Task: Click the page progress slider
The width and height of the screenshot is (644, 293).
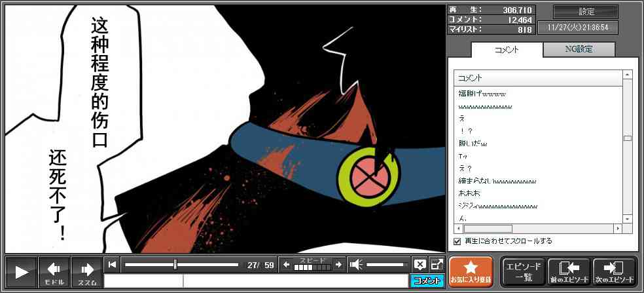Action: click(181, 265)
